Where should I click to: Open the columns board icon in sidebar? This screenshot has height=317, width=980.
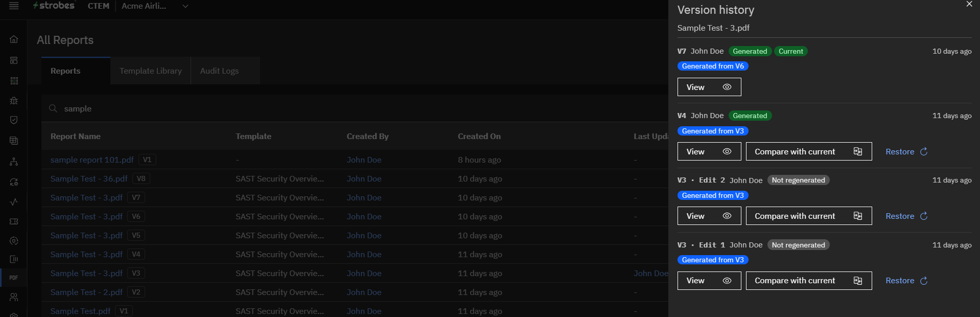(x=14, y=259)
